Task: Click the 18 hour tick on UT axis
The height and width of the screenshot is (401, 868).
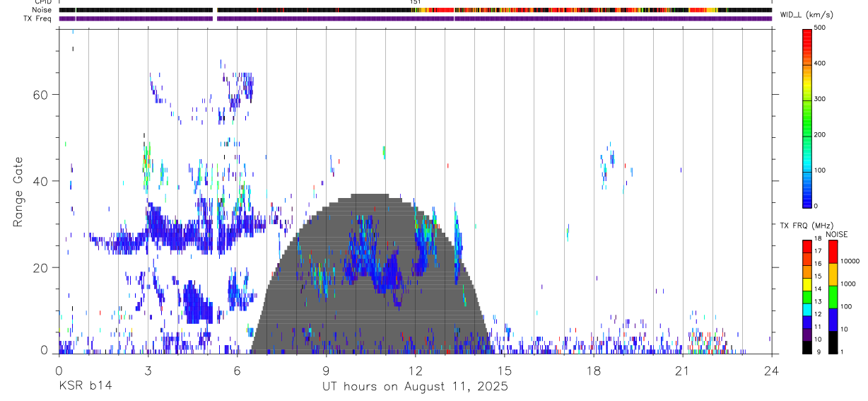Action: (x=593, y=370)
